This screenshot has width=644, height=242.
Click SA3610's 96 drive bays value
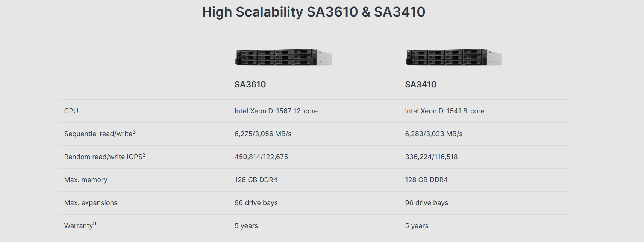pyautogui.click(x=256, y=203)
